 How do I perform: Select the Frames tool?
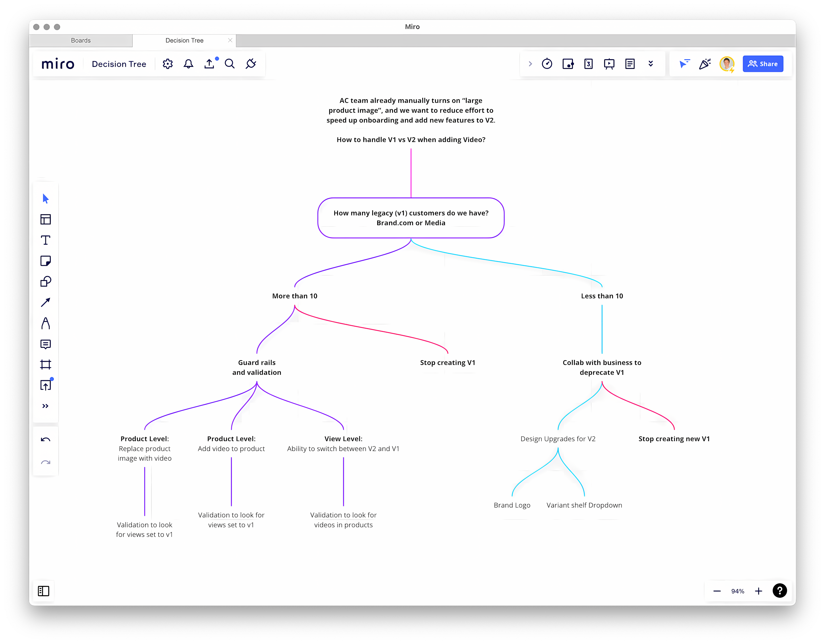46,364
